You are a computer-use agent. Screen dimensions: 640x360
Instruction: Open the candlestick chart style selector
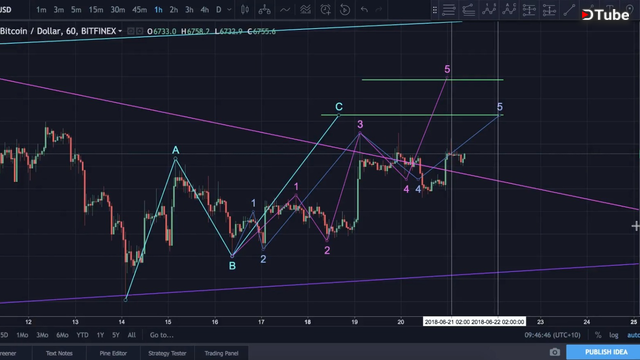click(x=245, y=9)
